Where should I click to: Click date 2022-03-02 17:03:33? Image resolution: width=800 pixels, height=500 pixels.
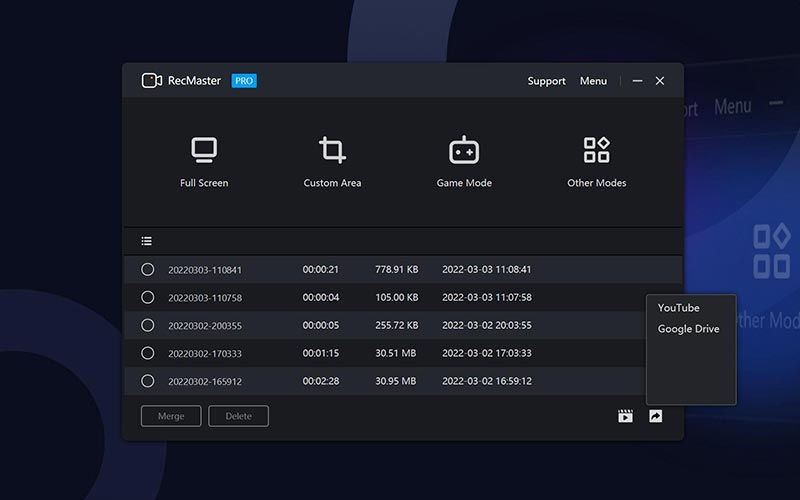click(x=487, y=353)
